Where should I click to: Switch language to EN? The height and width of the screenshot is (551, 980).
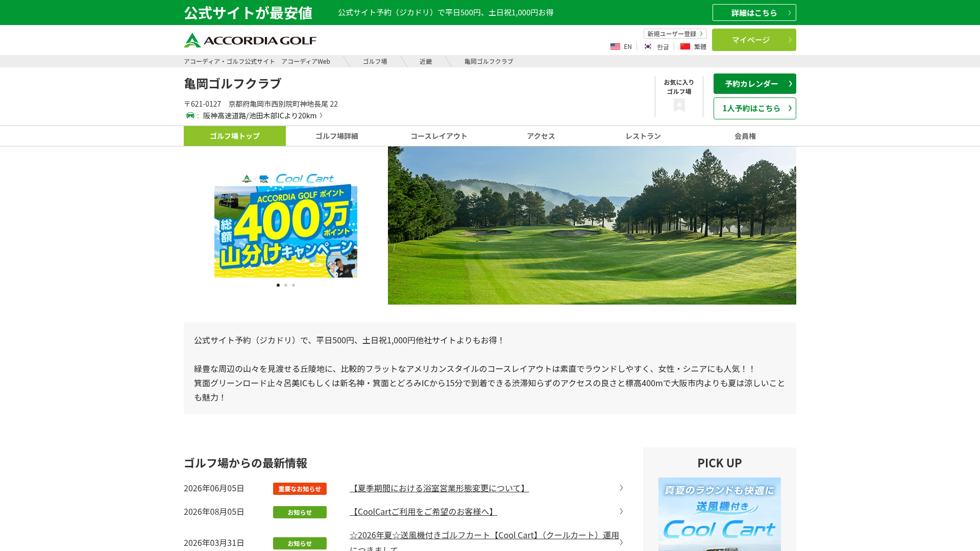[x=628, y=46]
